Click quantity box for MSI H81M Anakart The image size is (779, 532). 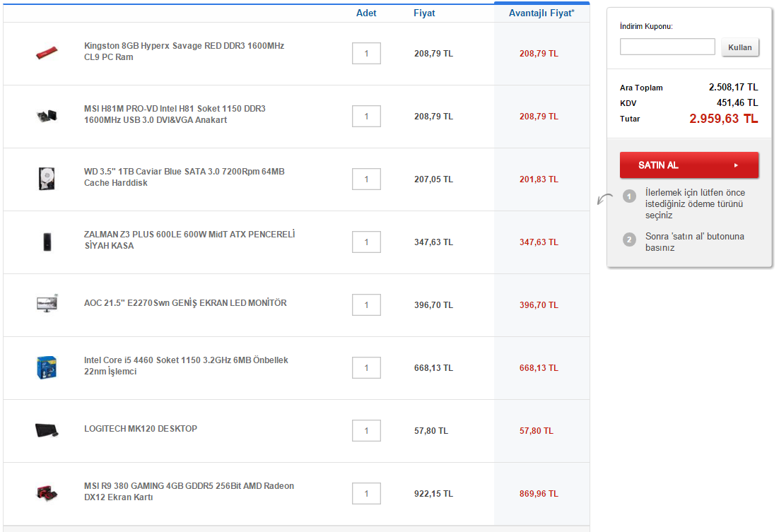tap(366, 117)
